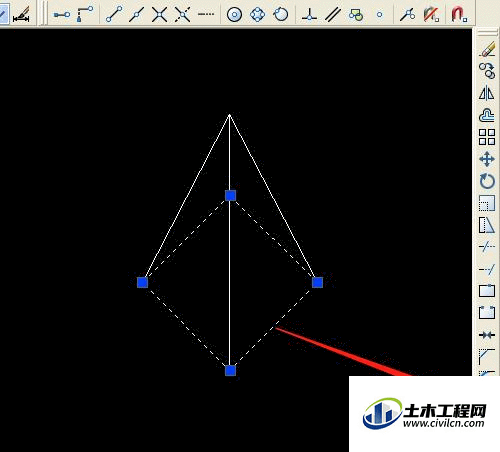Select the Offset tool
The image size is (500, 452).
tap(487, 115)
